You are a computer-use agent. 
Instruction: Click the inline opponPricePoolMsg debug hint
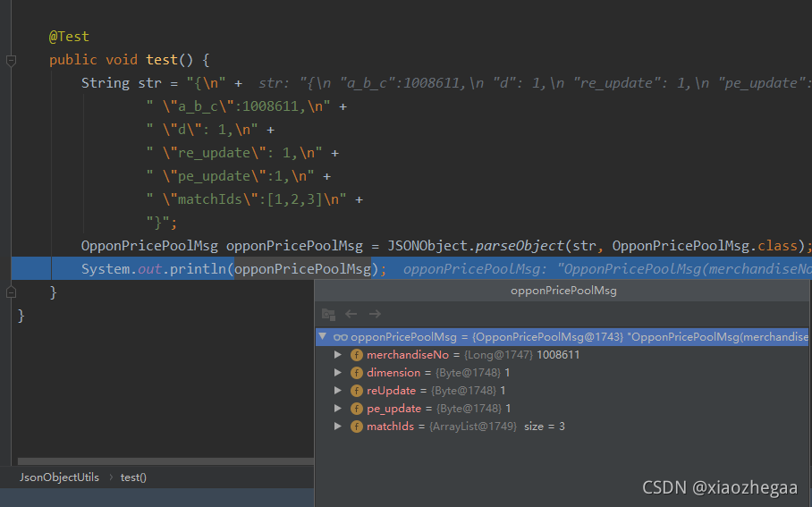(607, 269)
